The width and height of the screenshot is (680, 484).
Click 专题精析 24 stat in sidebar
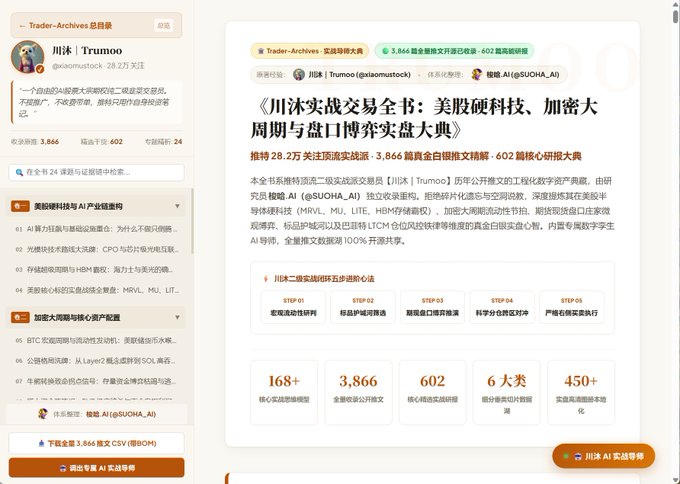click(x=163, y=141)
